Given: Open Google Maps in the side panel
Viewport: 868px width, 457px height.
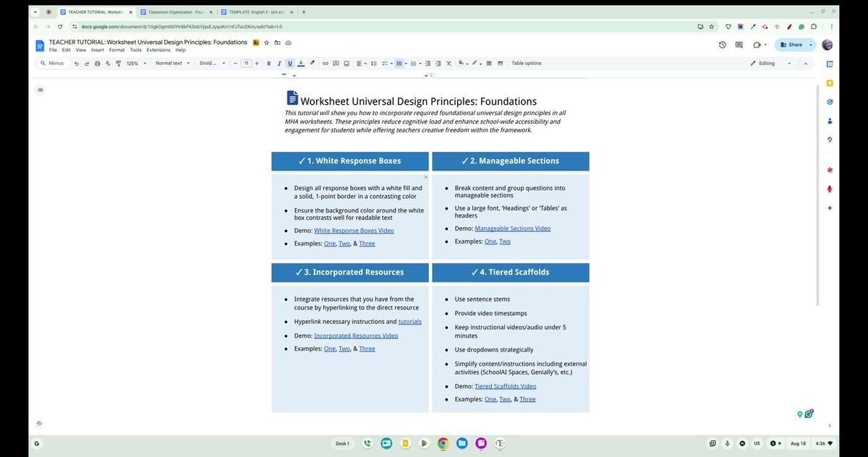Looking at the screenshot, I should click(830, 140).
